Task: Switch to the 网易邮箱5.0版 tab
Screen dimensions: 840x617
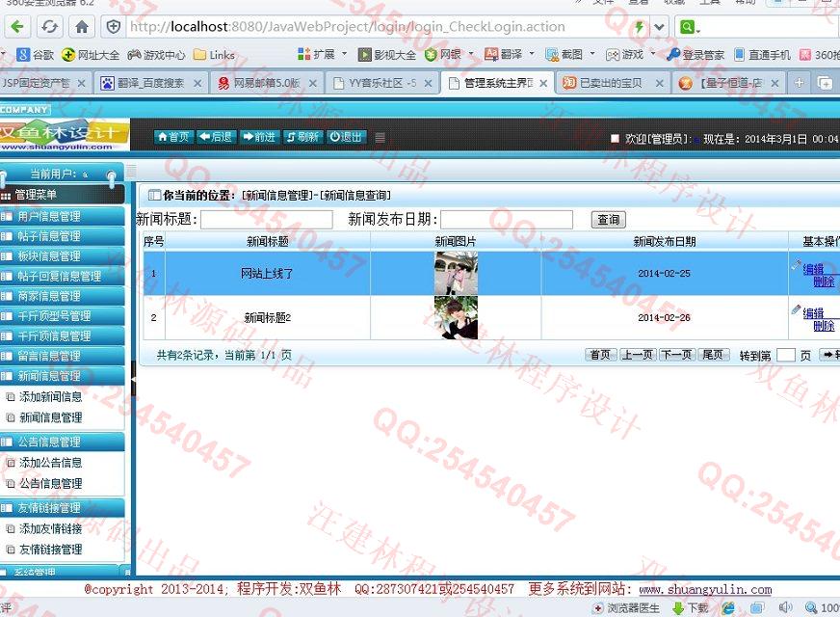Action: tap(267, 83)
